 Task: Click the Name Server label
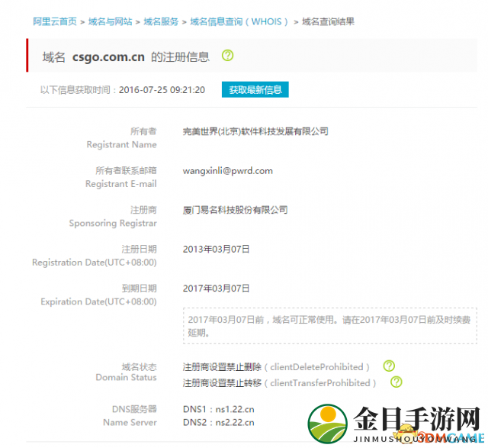click(130, 423)
